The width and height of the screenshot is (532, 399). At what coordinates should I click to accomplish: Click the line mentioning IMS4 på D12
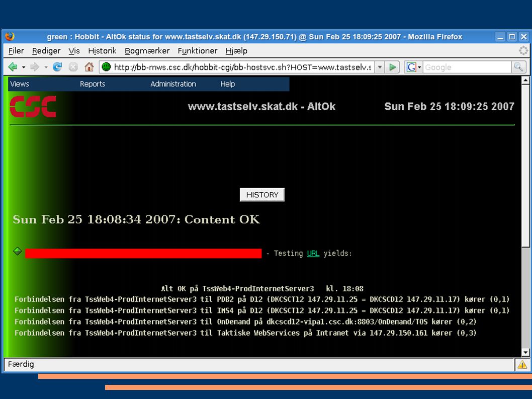pyautogui.click(x=262, y=310)
